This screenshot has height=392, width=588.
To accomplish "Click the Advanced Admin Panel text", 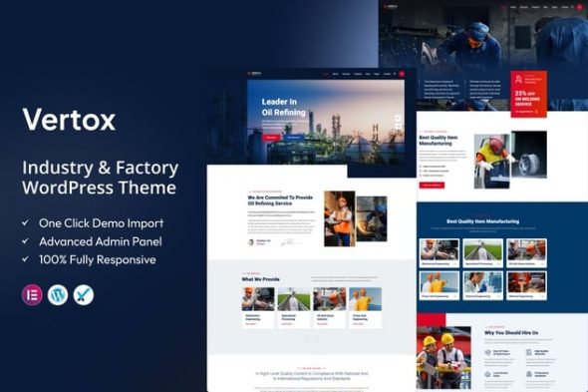I will [101, 241].
